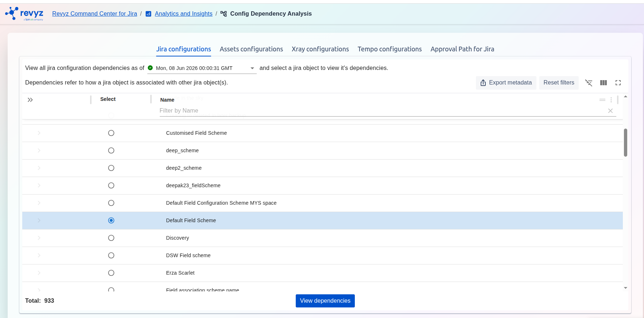The width and height of the screenshot is (644, 318).
Task: Click the Select column header
Action: click(x=108, y=99)
